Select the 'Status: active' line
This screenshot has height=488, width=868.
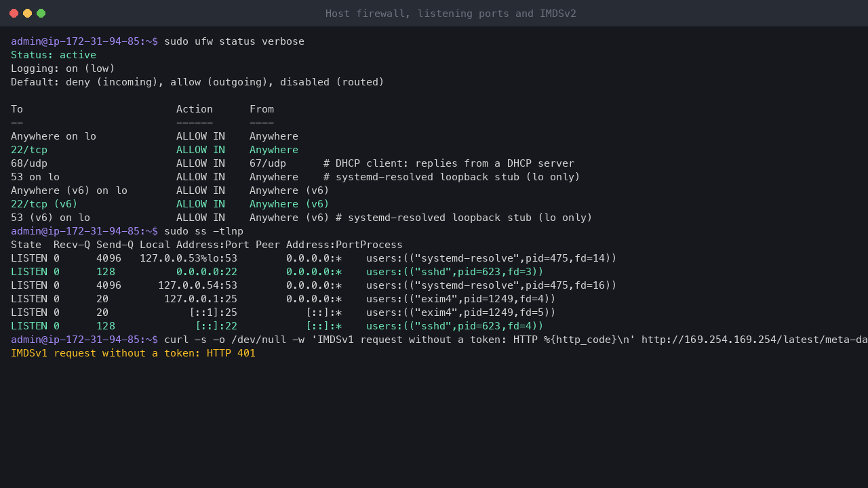click(x=54, y=55)
